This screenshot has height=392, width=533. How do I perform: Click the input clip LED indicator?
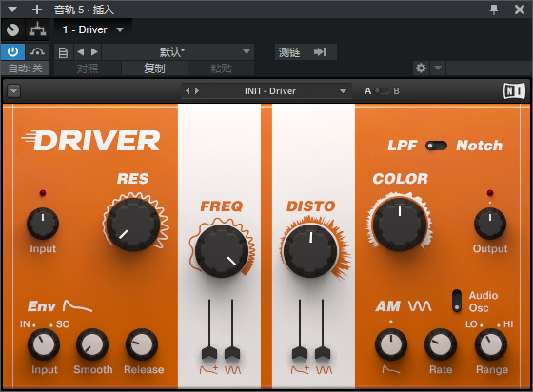(x=43, y=193)
